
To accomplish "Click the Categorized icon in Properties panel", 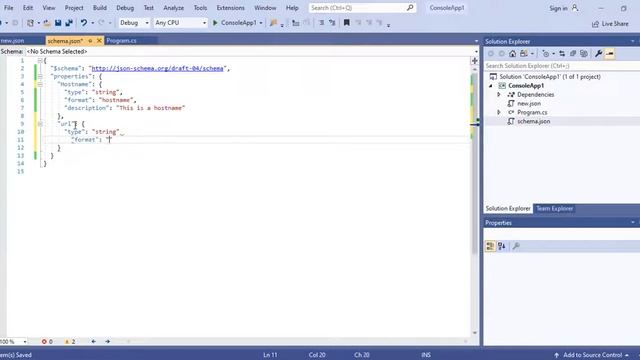I will (490, 246).
